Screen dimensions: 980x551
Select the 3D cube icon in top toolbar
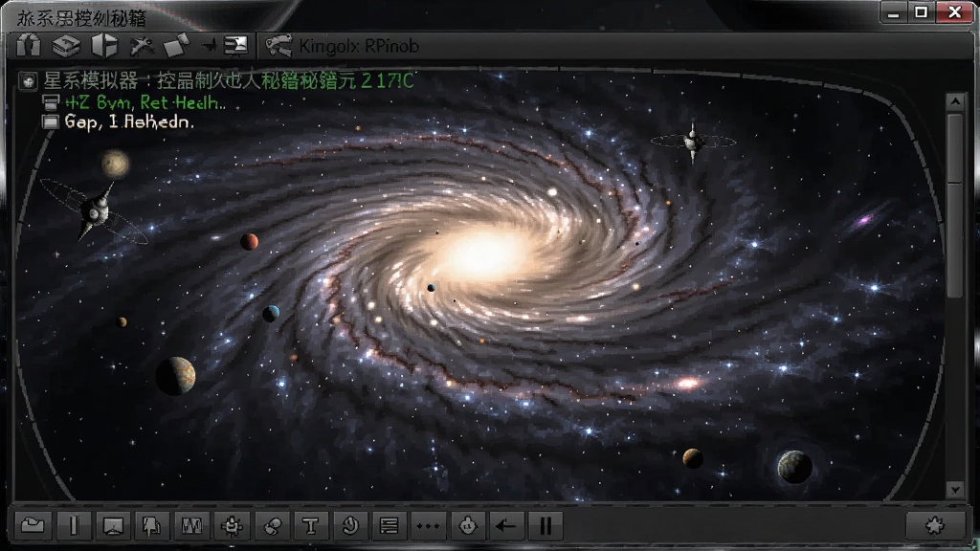tap(104, 46)
